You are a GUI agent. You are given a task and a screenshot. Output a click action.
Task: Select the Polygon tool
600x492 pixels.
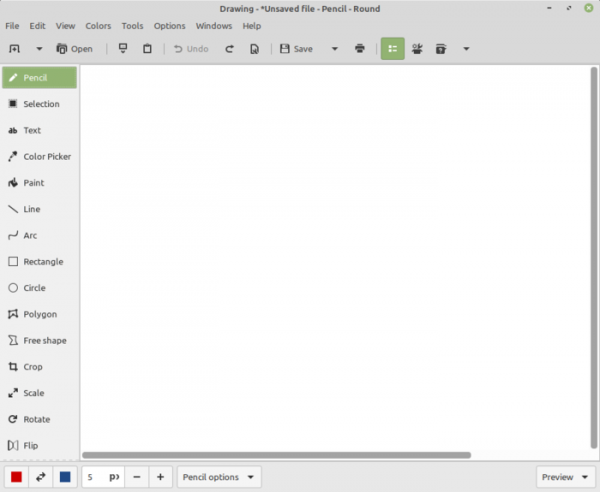(40, 314)
